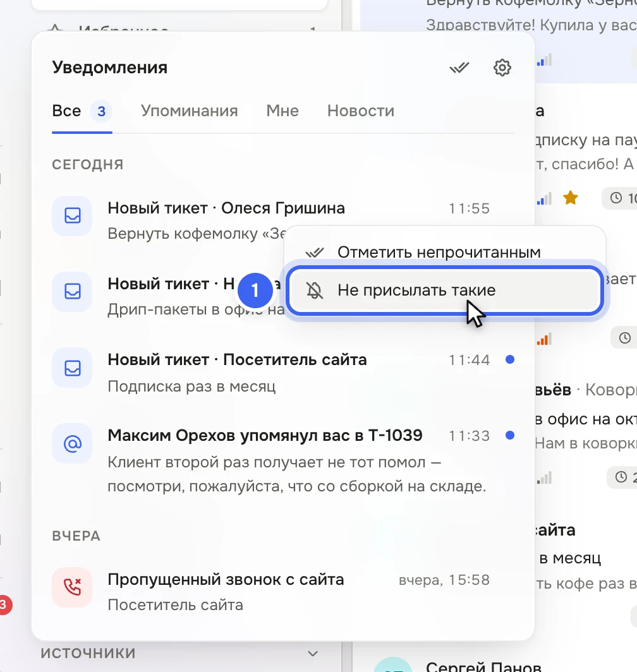Open the Упоминания tab
The image size is (637, 672).
(189, 111)
